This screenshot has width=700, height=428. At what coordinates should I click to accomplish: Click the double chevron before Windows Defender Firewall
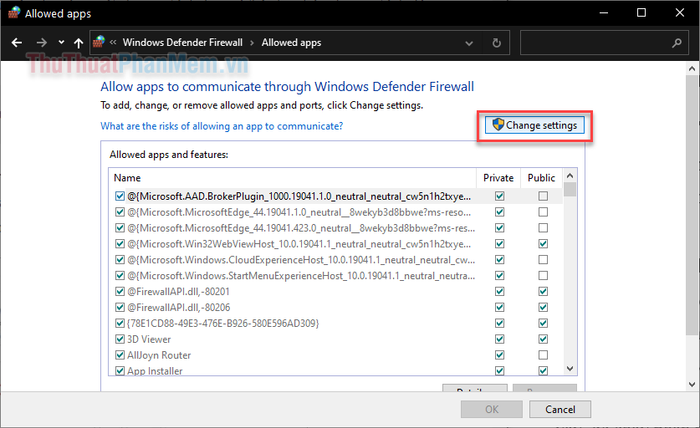click(113, 42)
